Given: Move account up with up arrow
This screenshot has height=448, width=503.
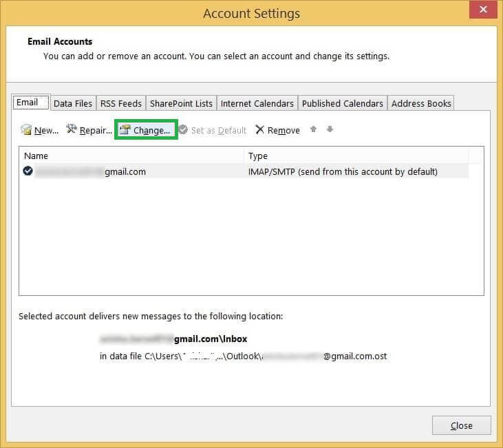Looking at the screenshot, I should point(313,129).
